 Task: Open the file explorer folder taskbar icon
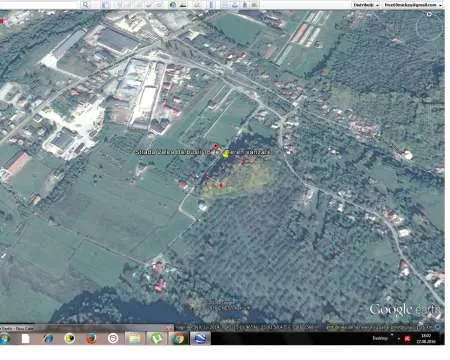coord(135,339)
